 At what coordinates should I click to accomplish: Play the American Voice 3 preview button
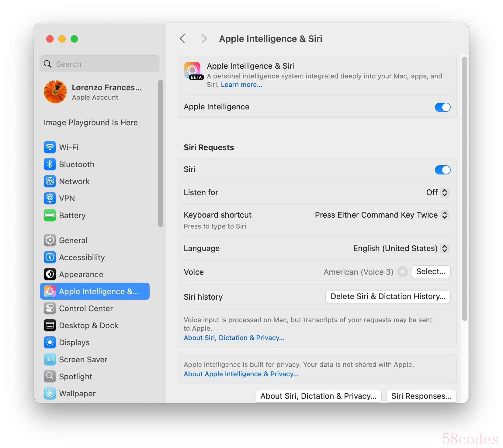coord(402,272)
